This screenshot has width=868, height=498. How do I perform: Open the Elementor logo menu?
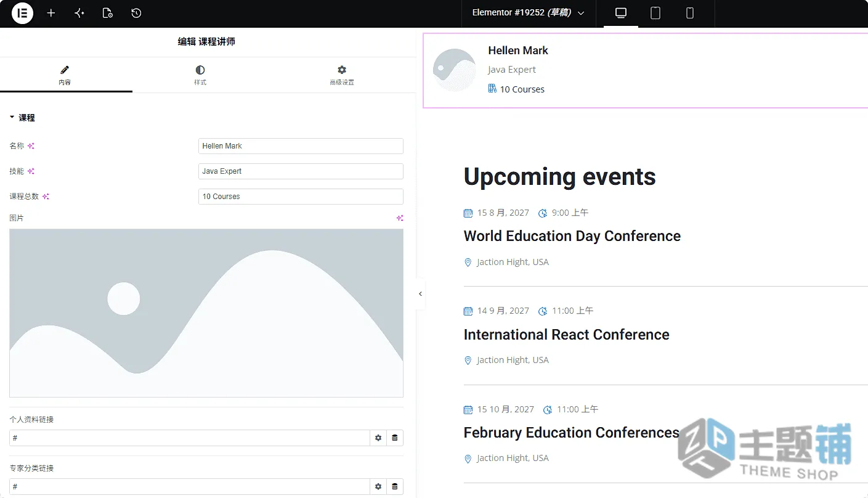[22, 13]
